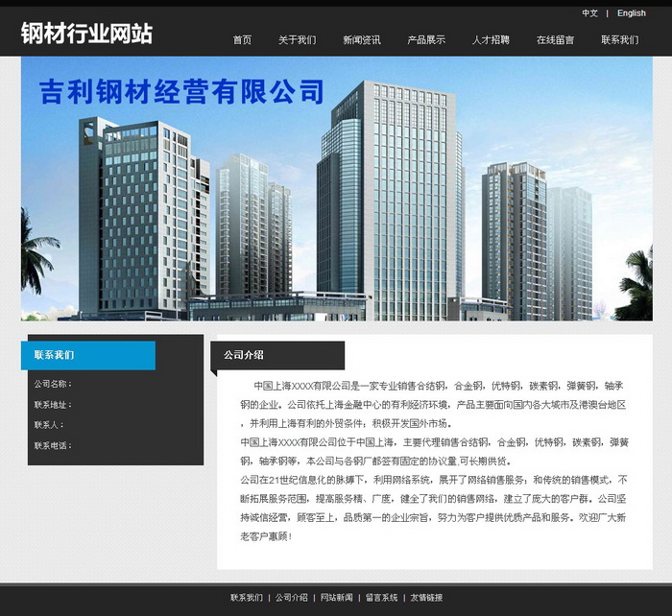Image resolution: width=672 pixels, height=616 pixels.
Task: Open 联系我们 in the top navigation
Action: point(619,40)
